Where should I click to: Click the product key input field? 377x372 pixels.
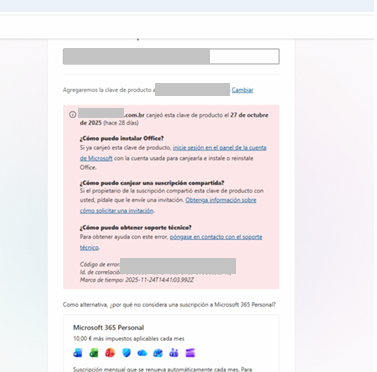coord(171,56)
